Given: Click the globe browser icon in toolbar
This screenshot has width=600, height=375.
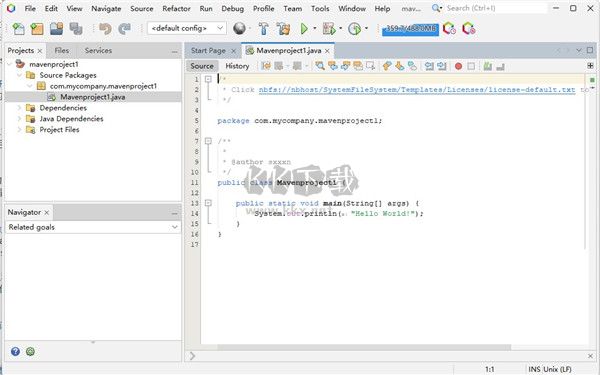Looking at the screenshot, I should tap(239, 28).
